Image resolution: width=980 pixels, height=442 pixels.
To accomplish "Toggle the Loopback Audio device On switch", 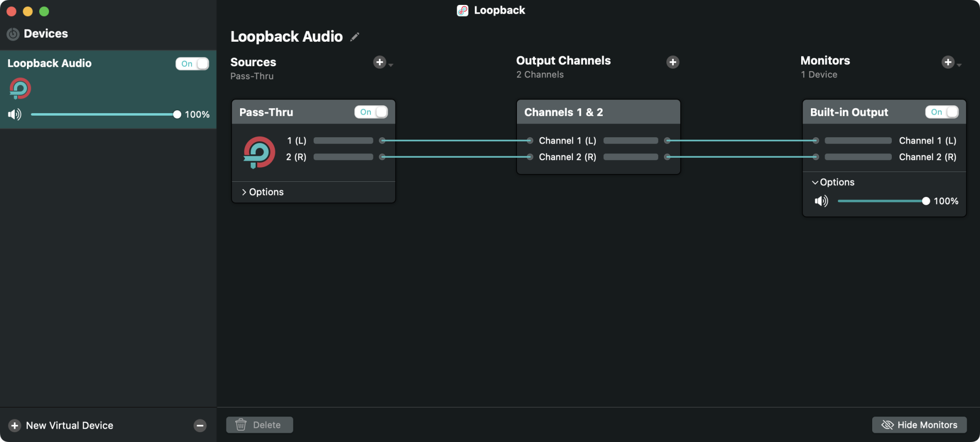I will (193, 64).
